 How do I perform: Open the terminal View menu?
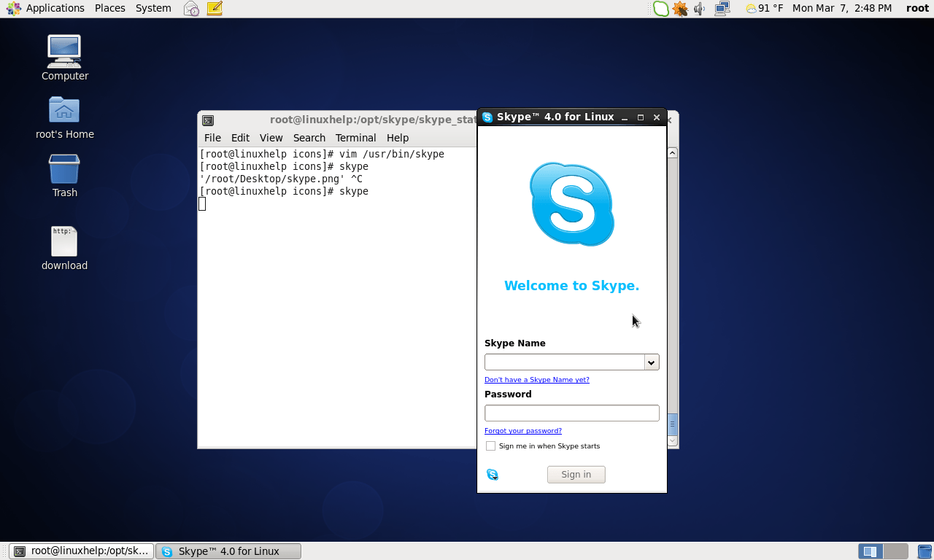(271, 138)
